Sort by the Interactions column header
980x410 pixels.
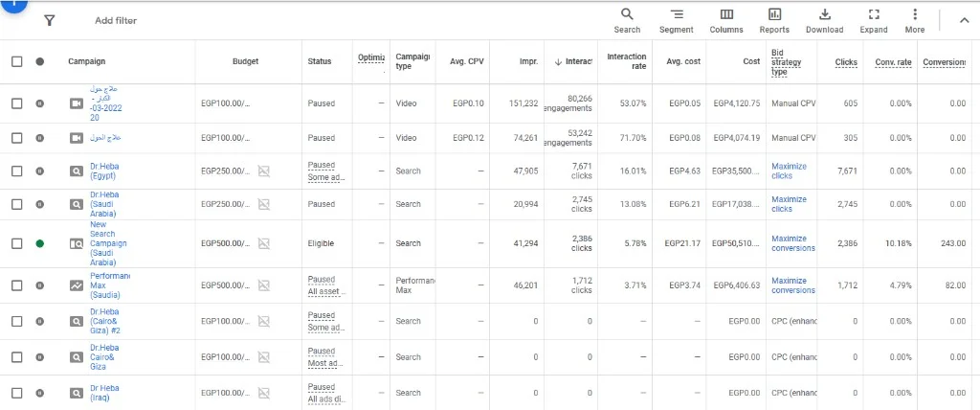[573, 61]
